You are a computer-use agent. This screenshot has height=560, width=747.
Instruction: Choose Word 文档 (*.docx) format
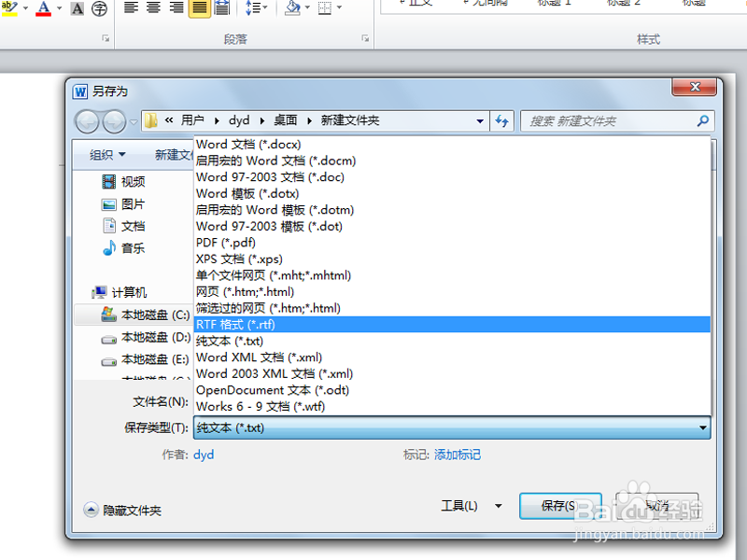click(x=452, y=145)
